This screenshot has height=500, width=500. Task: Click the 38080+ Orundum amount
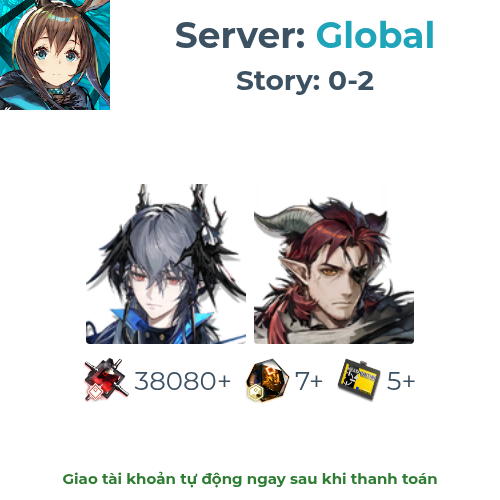coord(182,381)
